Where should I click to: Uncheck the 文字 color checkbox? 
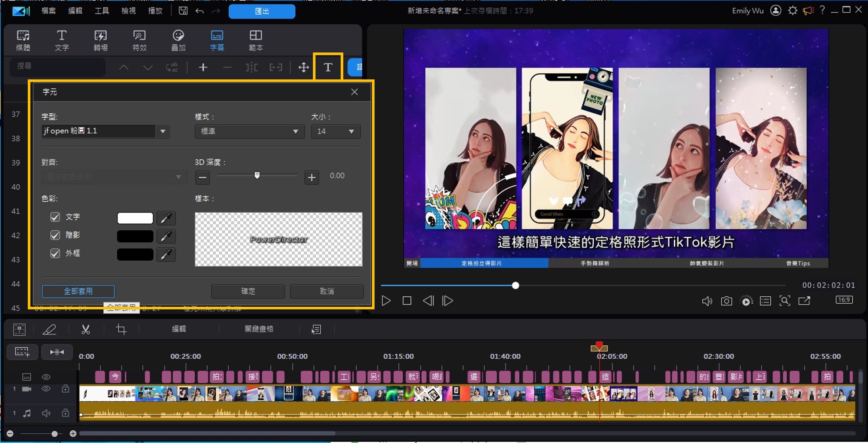point(55,217)
